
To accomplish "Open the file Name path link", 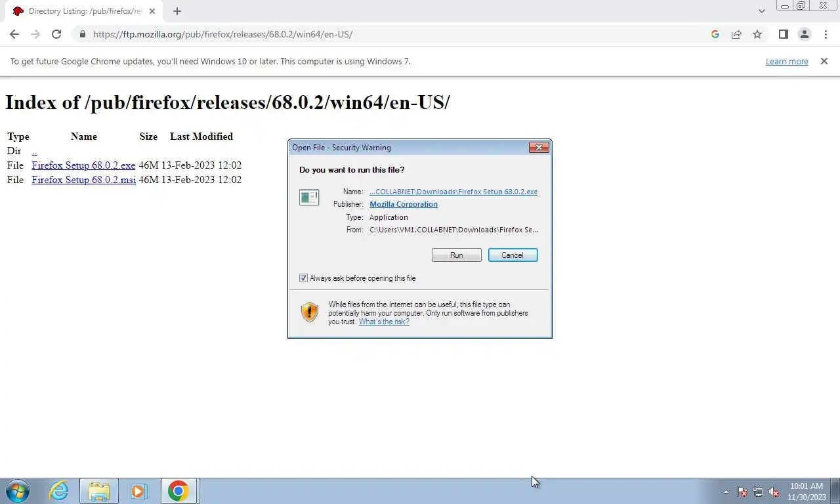I will pyautogui.click(x=453, y=192).
